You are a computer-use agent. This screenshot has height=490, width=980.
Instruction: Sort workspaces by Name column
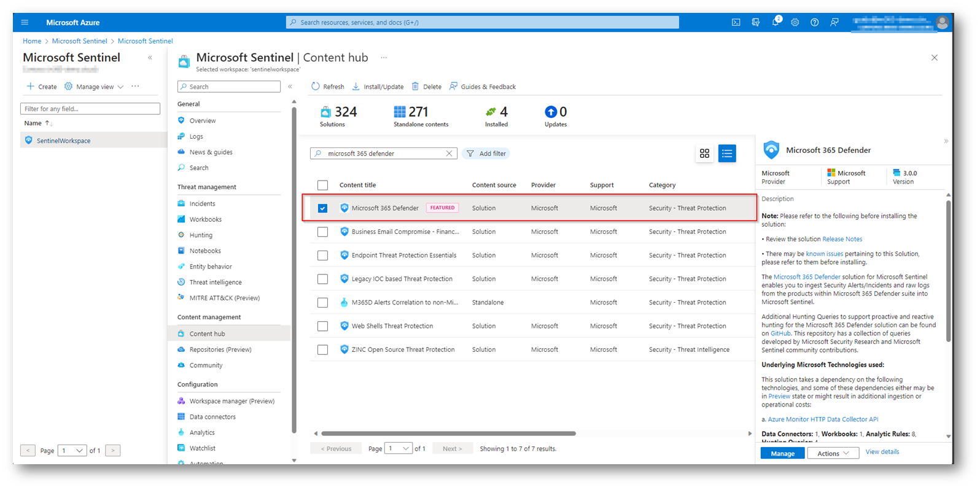(x=38, y=123)
